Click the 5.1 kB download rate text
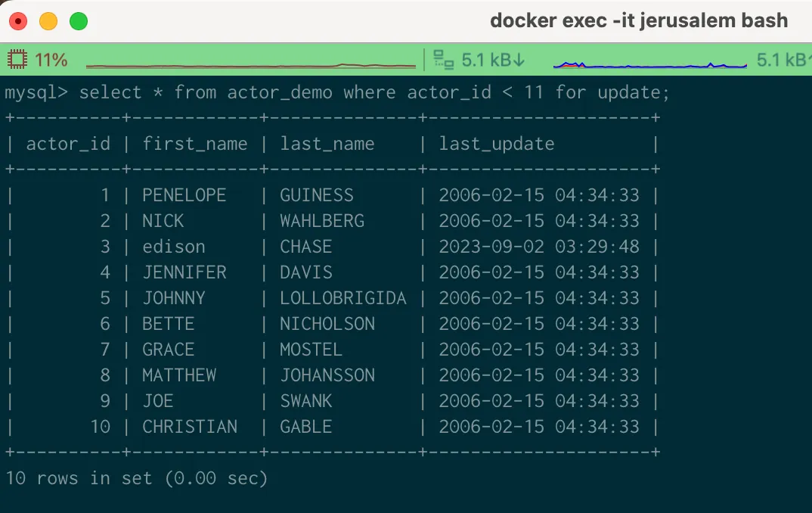Screen dimensions: 812x513 click(x=486, y=60)
